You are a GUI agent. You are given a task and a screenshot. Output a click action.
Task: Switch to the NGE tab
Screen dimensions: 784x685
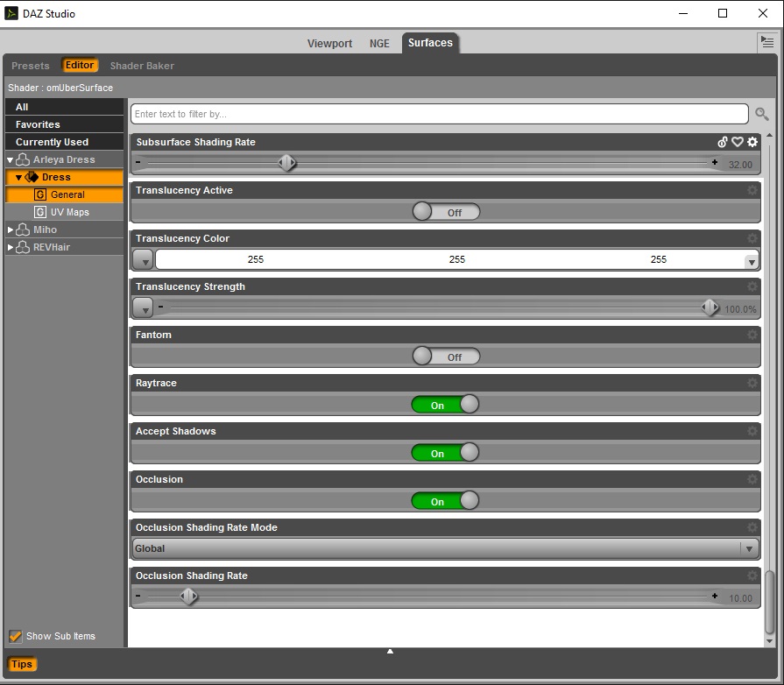point(379,44)
